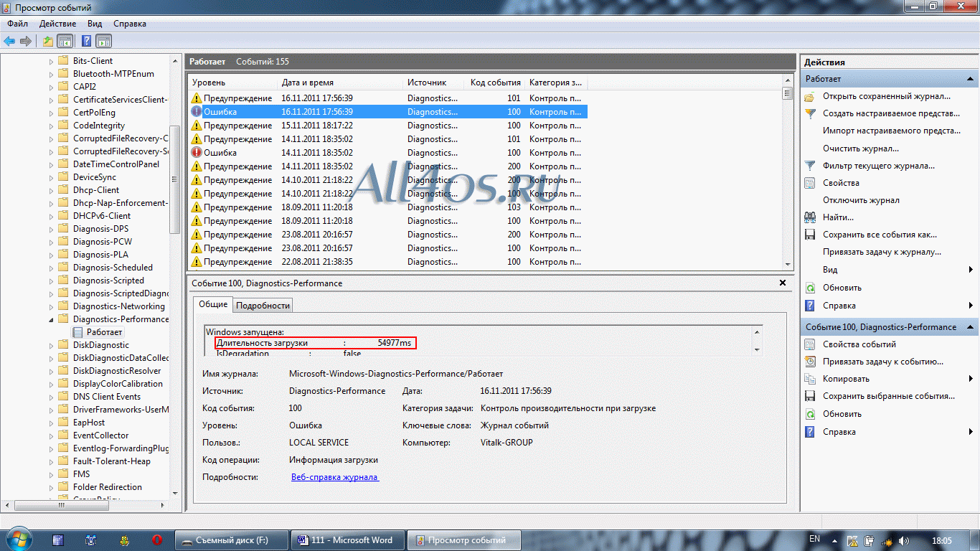Open the Файл menu

pyautogui.click(x=18, y=24)
